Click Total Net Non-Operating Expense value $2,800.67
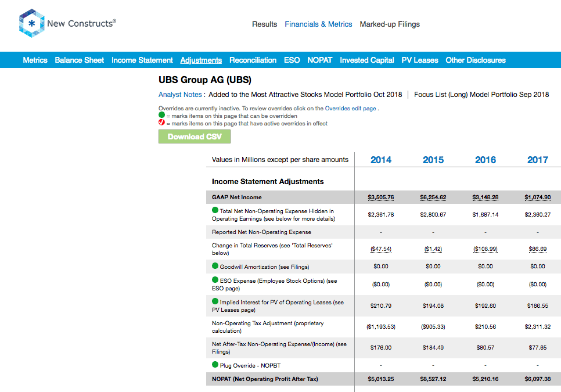This screenshot has height=392, width=561. click(433, 215)
